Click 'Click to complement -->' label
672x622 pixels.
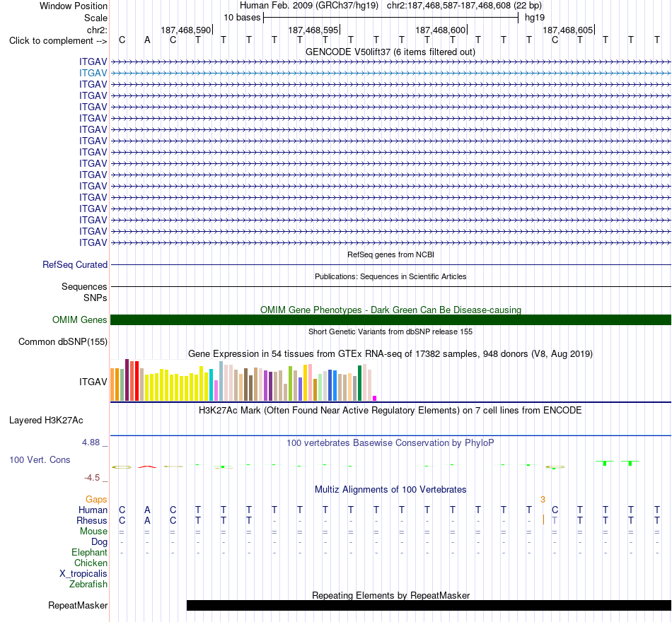58,41
